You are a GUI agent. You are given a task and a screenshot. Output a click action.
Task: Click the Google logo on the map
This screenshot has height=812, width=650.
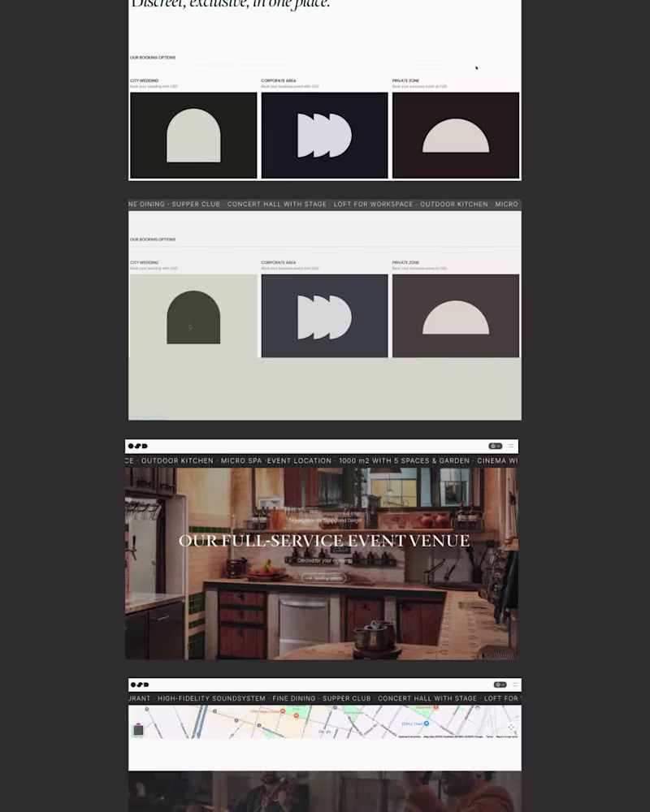pyautogui.click(x=324, y=732)
